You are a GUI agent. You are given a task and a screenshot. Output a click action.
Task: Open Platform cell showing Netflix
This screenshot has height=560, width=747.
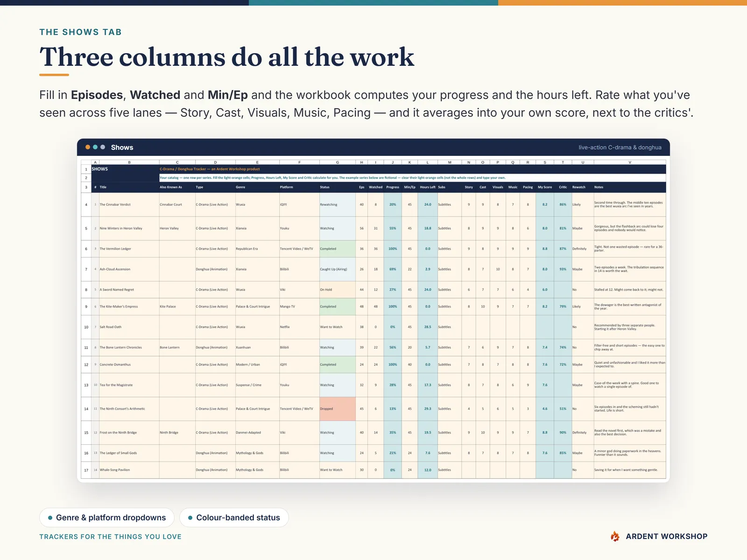[299, 327]
